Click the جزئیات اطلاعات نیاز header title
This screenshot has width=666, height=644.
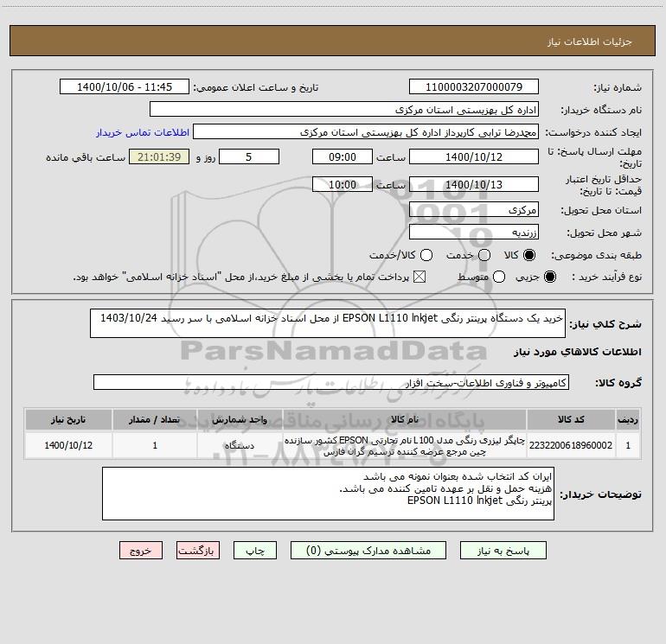tap(590, 41)
